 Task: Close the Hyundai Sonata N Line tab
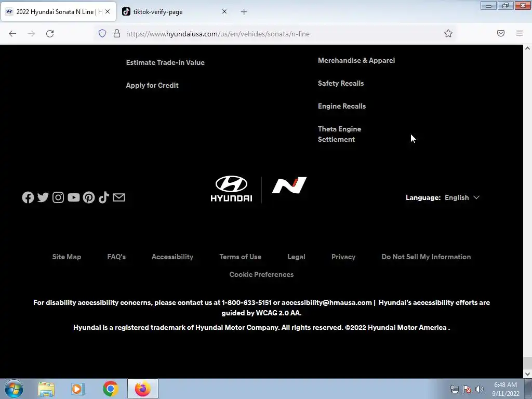(x=108, y=11)
